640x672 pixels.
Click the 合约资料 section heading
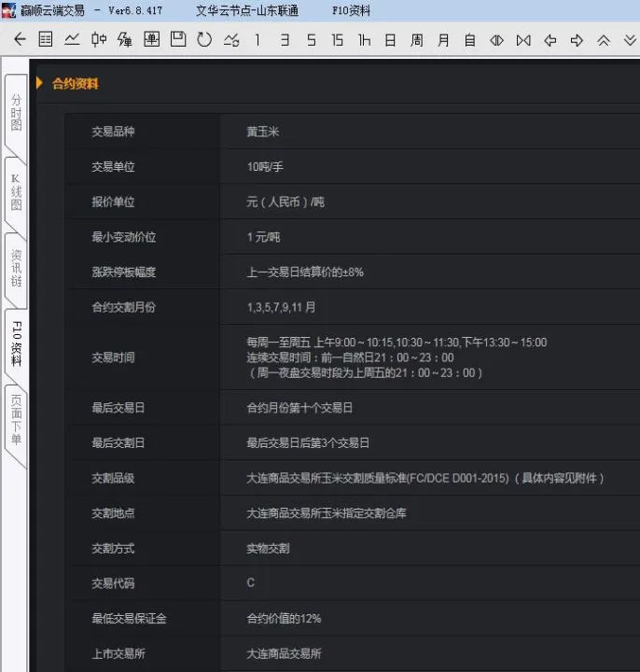[75, 84]
